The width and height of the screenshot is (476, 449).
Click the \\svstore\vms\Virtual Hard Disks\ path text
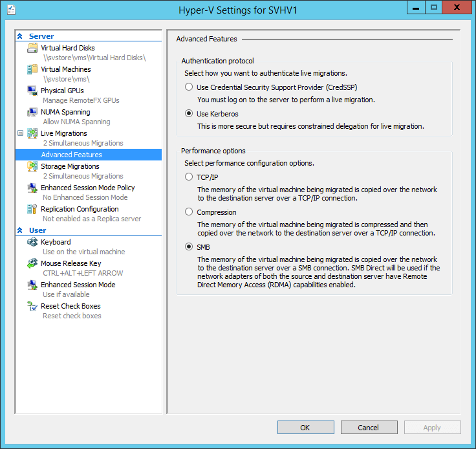(94, 58)
